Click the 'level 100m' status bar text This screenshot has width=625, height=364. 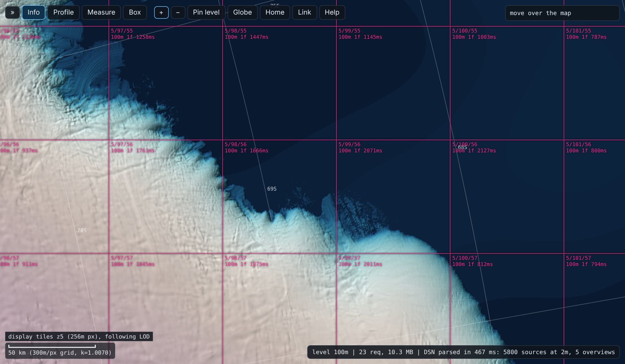330,352
